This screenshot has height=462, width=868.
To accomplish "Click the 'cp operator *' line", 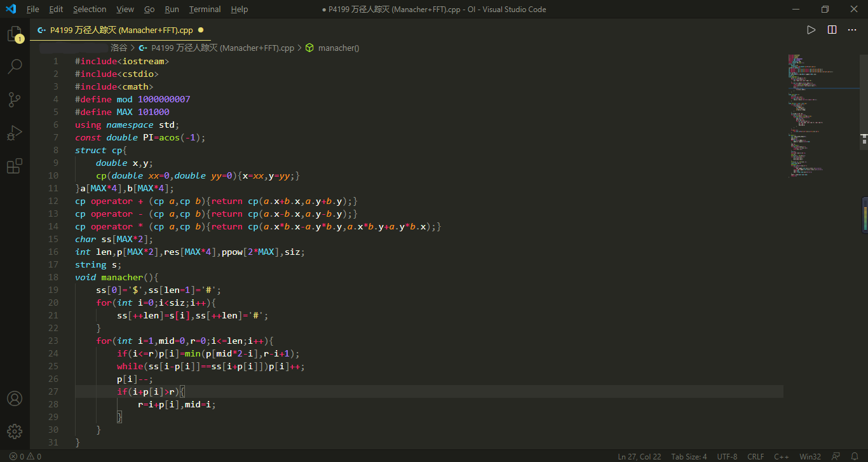I will point(258,226).
